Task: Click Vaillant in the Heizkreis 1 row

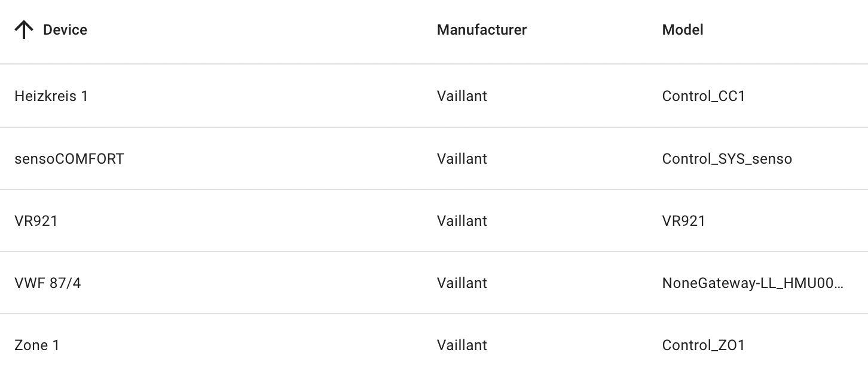Action: [462, 96]
